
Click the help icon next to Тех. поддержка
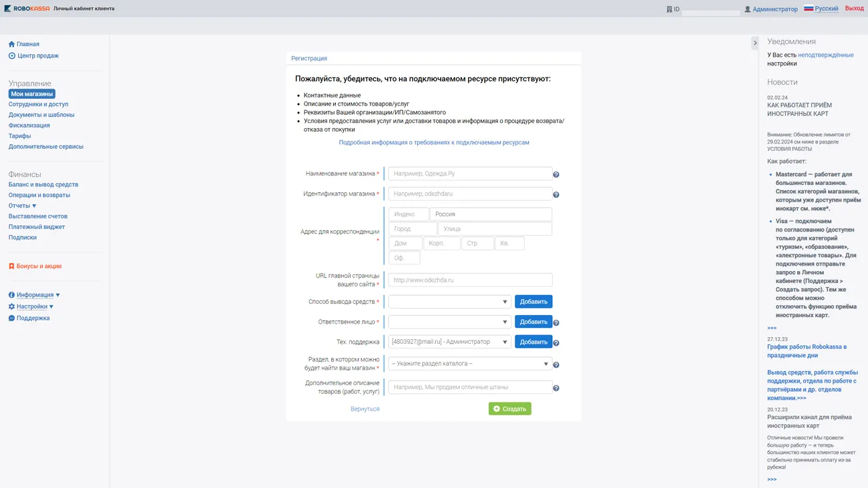(x=556, y=343)
